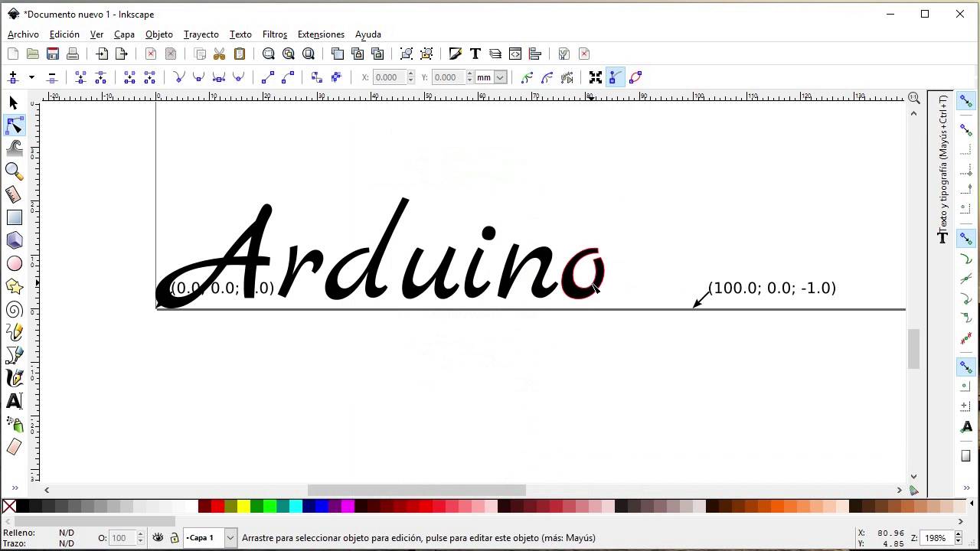Pick the black color swatch
The height and width of the screenshot is (551, 980).
tap(23, 506)
